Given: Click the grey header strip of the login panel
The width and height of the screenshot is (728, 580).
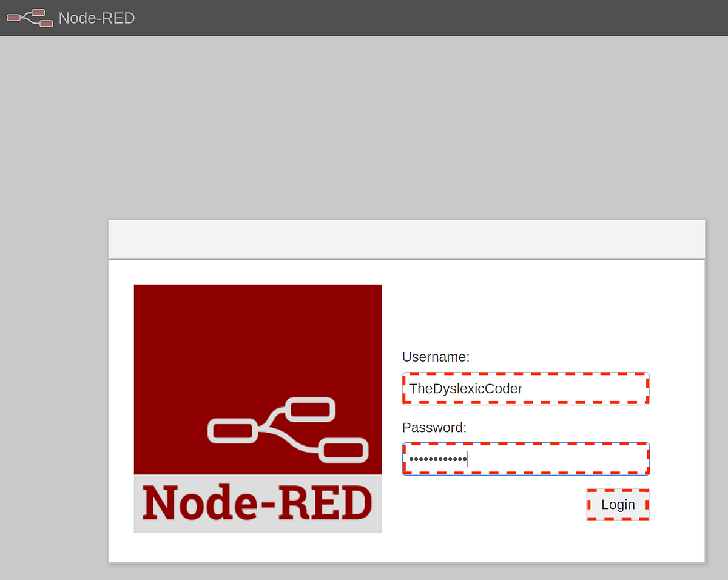Looking at the screenshot, I should (x=406, y=239).
